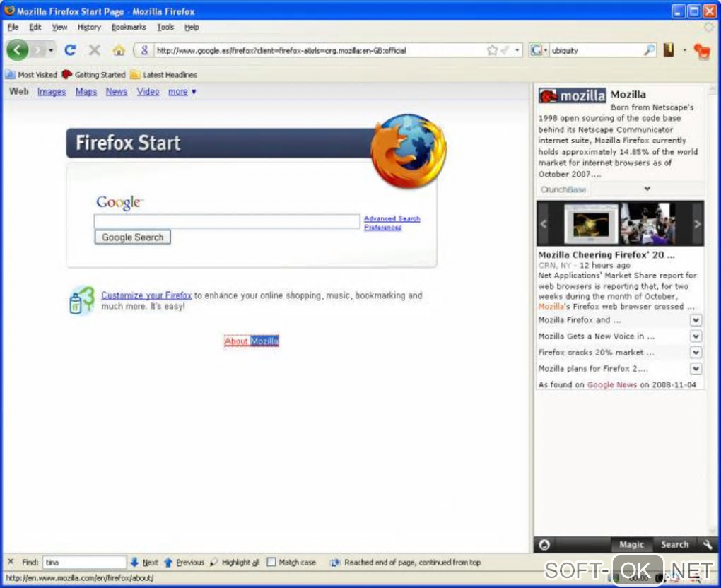
Task: Open the Help menu
Action: point(192,27)
